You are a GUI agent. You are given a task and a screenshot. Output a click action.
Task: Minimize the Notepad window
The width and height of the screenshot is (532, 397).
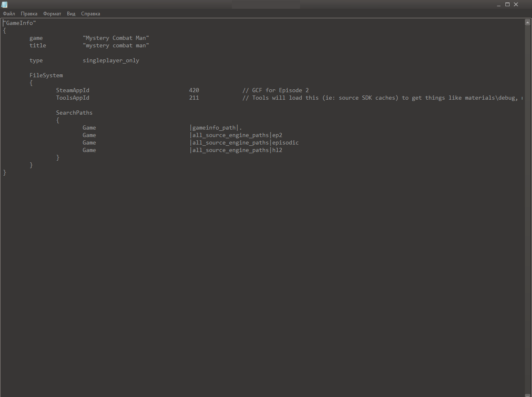(498, 5)
